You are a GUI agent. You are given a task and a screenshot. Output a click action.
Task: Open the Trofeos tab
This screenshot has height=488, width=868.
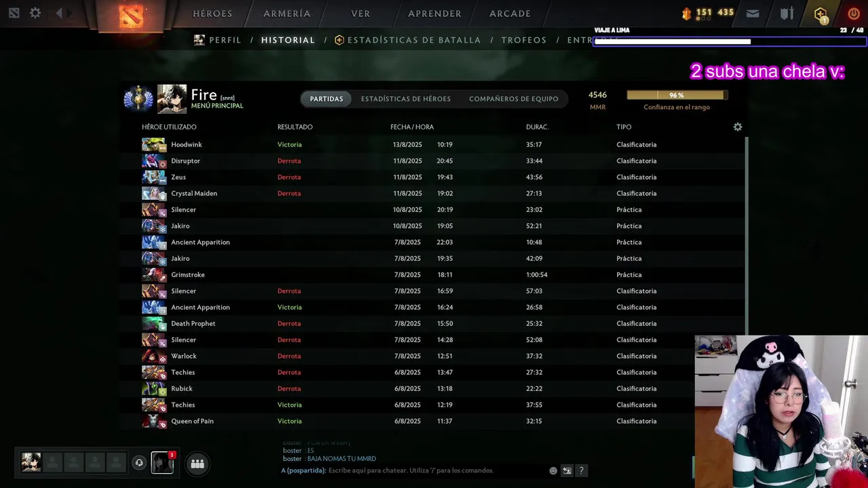[524, 40]
